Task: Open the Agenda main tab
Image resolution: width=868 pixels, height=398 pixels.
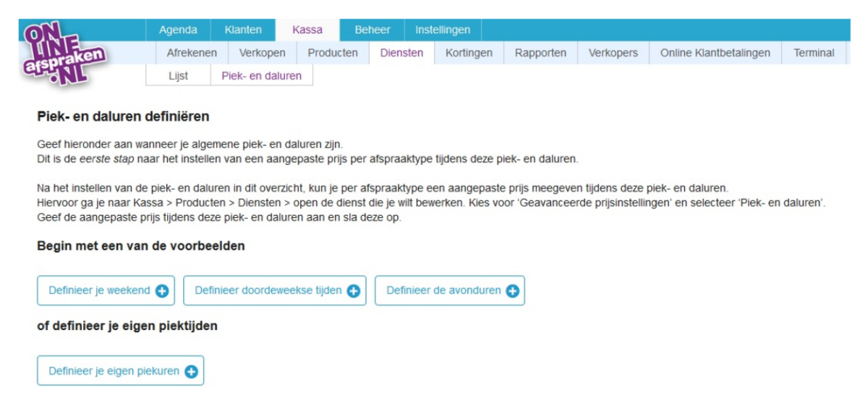Action: click(178, 30)
